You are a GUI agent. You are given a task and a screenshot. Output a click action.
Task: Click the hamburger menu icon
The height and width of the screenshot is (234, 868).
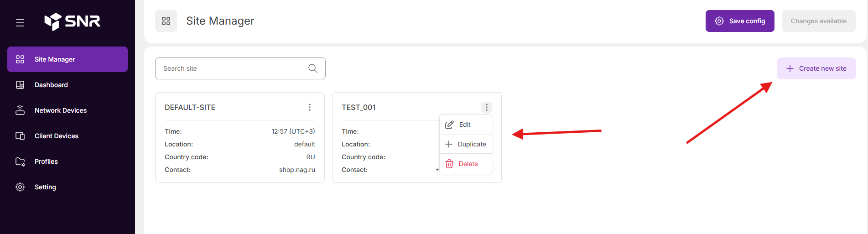20,22
